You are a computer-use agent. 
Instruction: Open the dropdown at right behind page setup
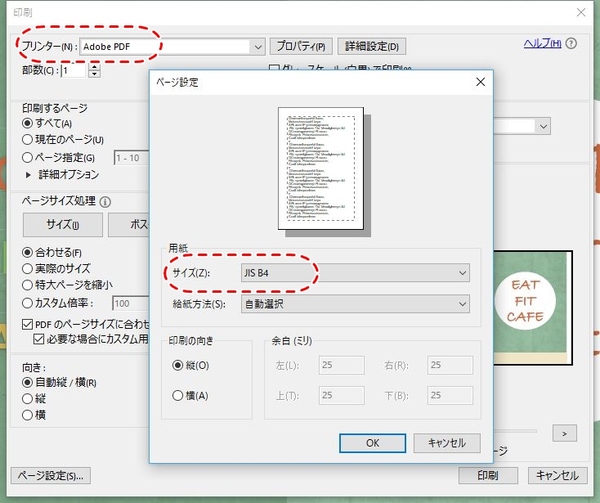pos(543,126)
